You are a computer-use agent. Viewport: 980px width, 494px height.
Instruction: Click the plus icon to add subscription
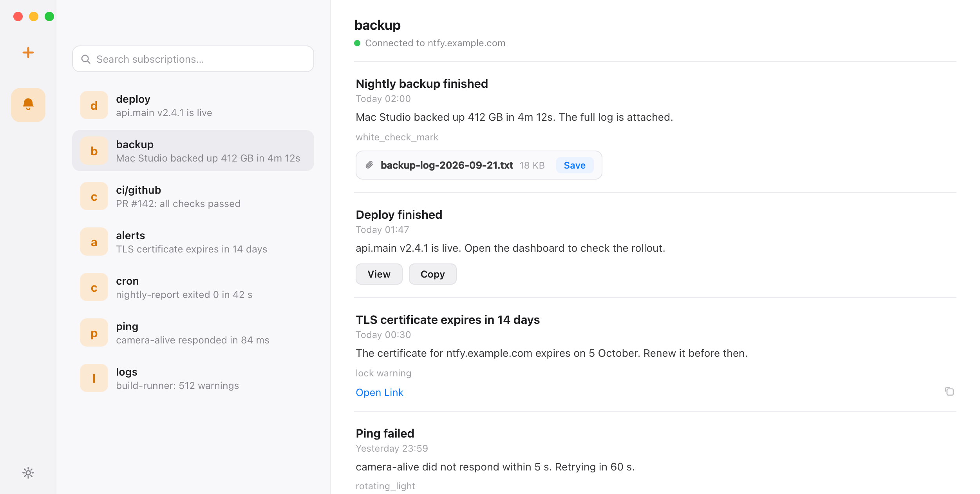click(28, 53)
